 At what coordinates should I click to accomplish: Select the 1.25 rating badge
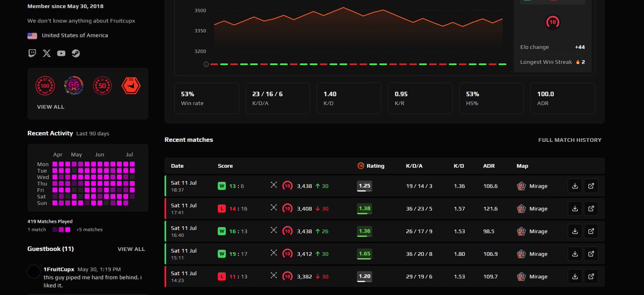(x=364, y=186)
